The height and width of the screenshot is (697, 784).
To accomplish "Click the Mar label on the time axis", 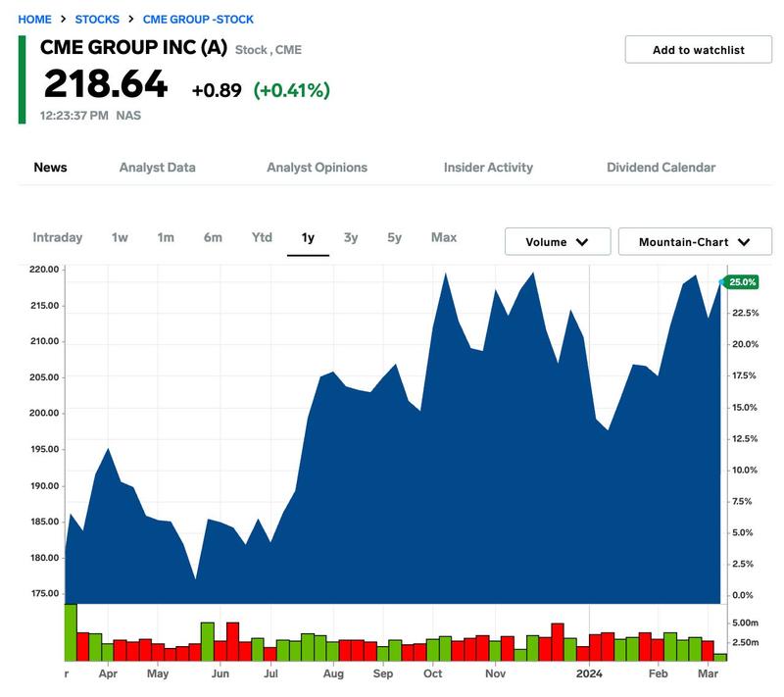I will [708, 673].
